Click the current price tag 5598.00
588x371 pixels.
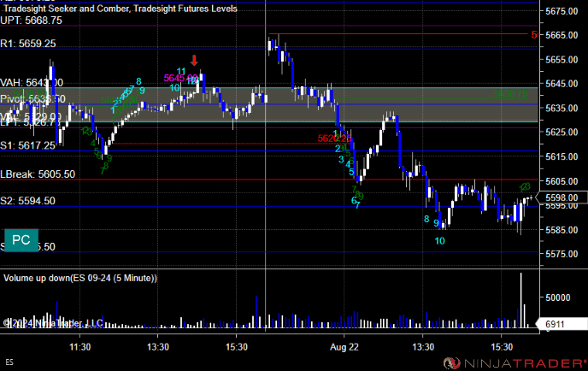coord(562,197)
